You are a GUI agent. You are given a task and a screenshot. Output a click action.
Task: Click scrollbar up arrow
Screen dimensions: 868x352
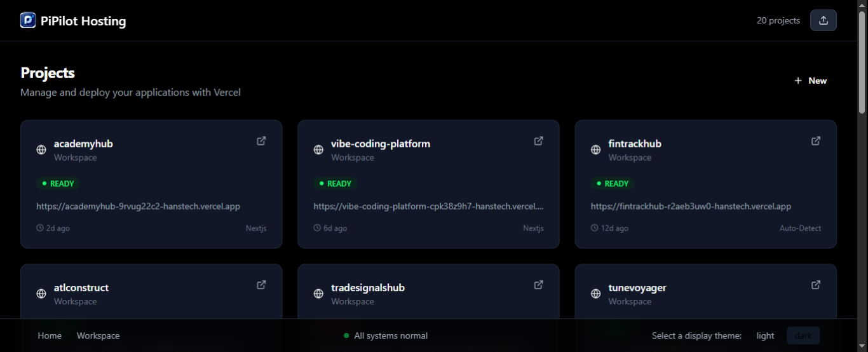[862, 5]
